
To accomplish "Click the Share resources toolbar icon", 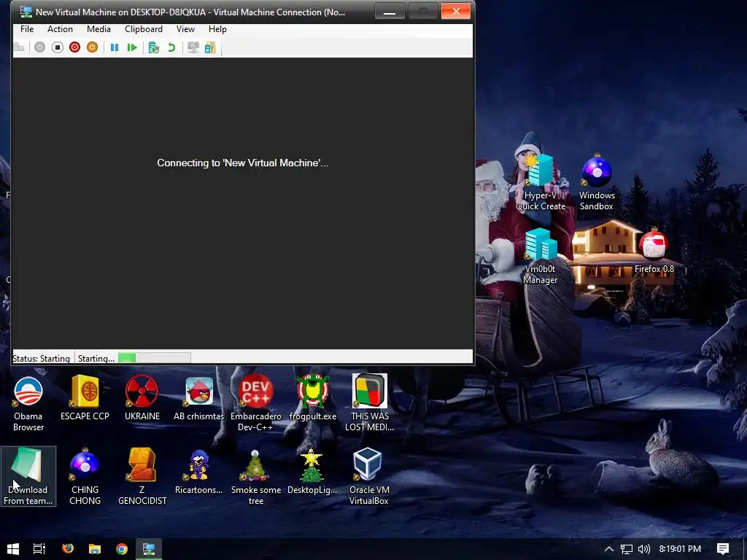I will point(210,47).
